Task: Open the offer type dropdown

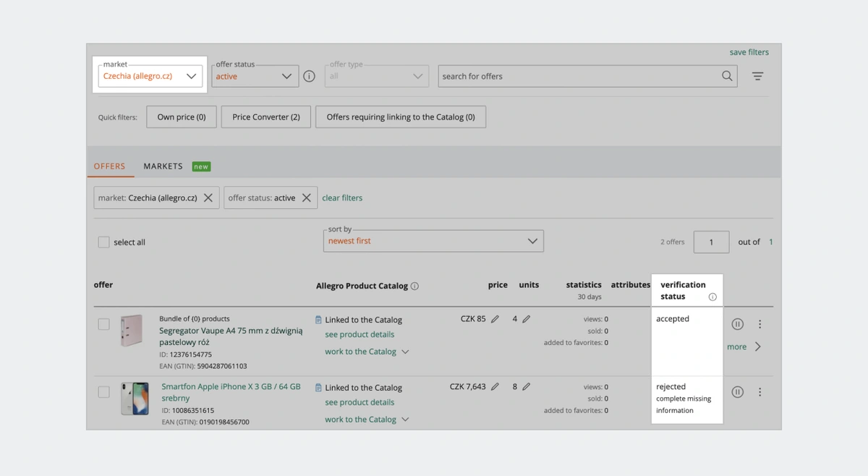Action: coord(377,76)
